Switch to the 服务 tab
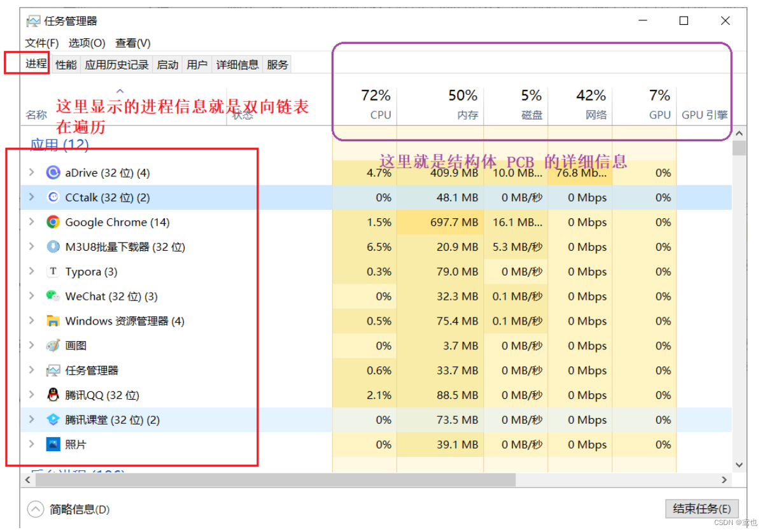This screenshot has width=767, height=532. point(278,64)
